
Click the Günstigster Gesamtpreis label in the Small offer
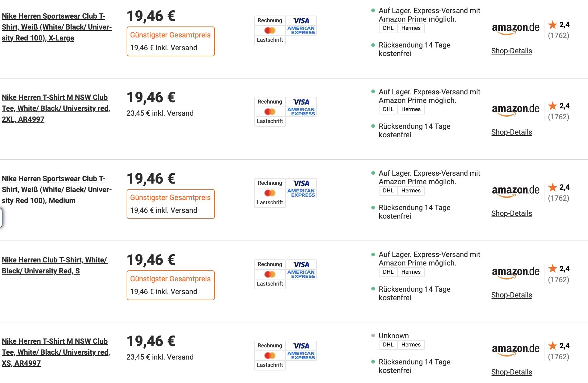170,279
